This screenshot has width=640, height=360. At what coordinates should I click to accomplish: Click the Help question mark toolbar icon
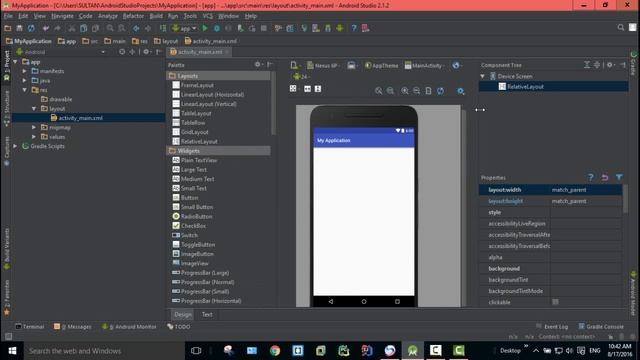pos(354,28)
